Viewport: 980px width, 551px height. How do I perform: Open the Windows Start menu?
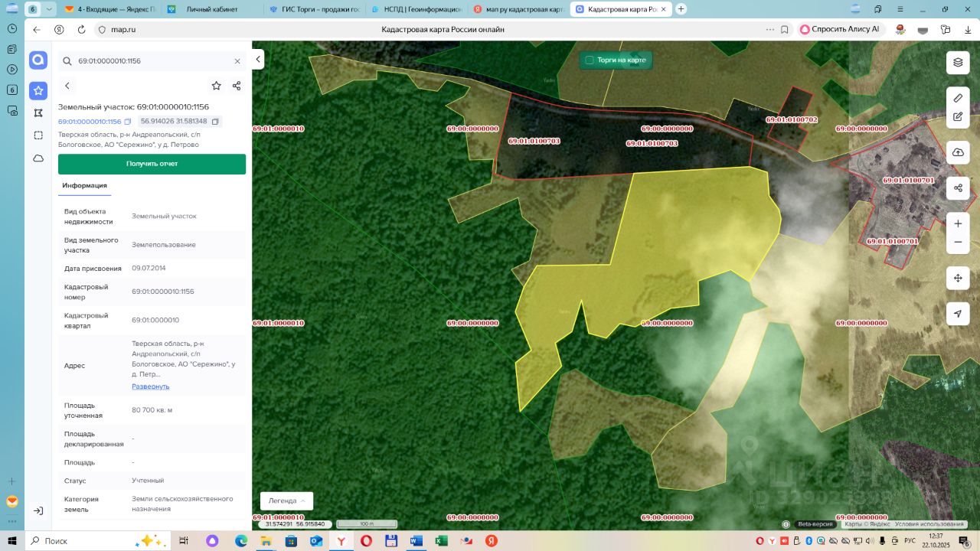tap(12, 540)
